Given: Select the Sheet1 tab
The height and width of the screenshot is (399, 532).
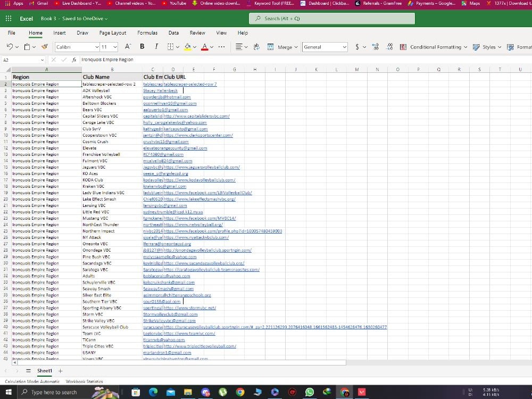Looking at the screenshot, I should [x=45, y=371].
